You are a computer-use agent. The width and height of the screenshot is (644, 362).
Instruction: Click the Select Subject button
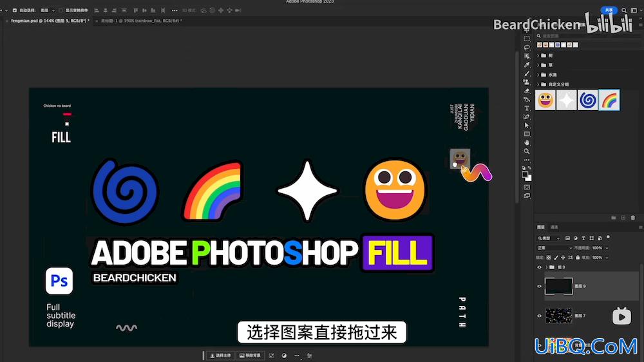tap(220, 356)
